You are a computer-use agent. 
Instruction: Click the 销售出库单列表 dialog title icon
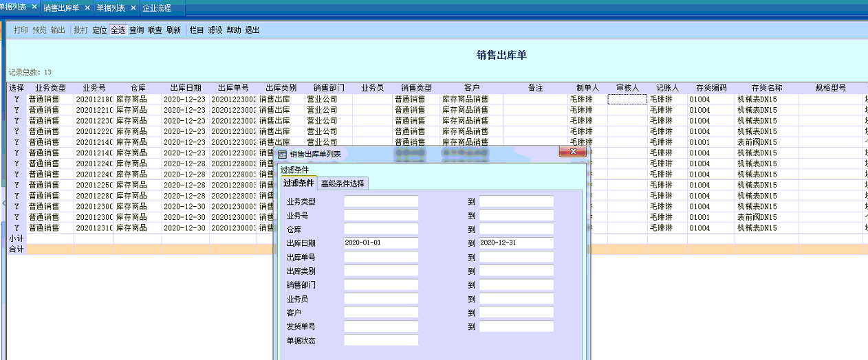tap(282, 154)
